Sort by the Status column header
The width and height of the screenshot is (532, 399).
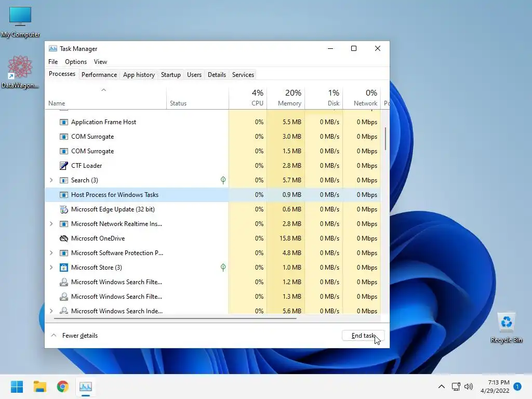[197, 98]
